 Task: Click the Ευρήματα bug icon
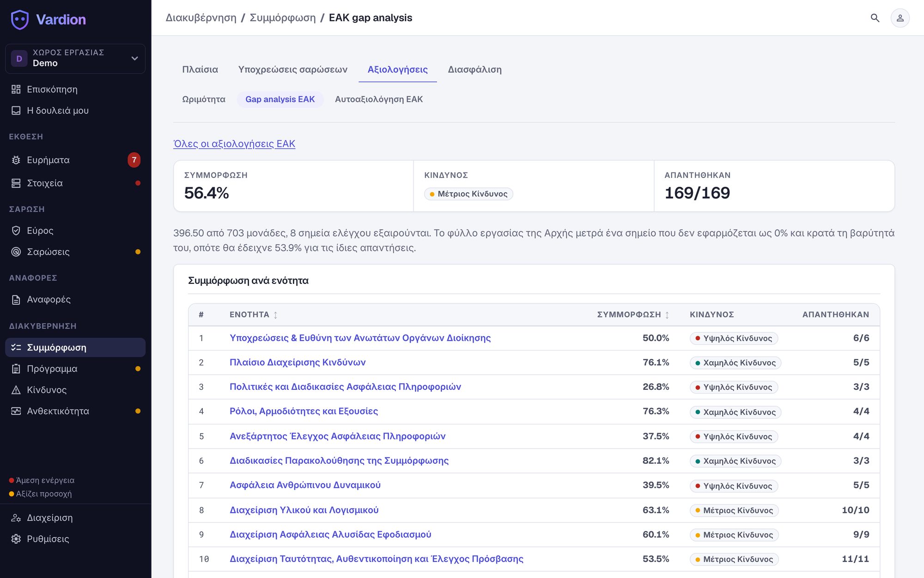16,160
